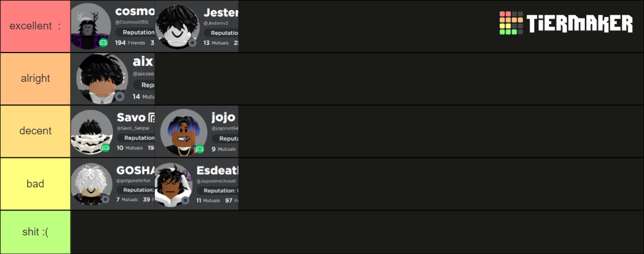The image size is (644, 254).
Task: Click the green status icon on Savo's avatar
Action: click(105, 148)
